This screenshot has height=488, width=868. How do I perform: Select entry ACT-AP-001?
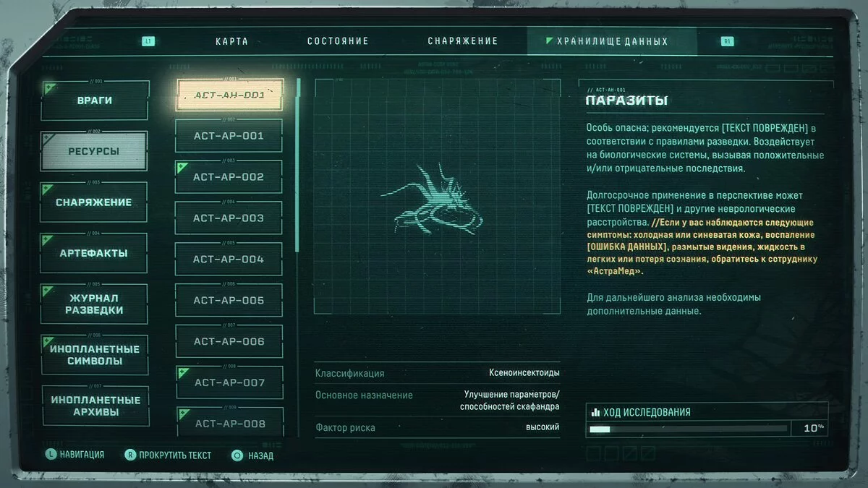point(229,136)
